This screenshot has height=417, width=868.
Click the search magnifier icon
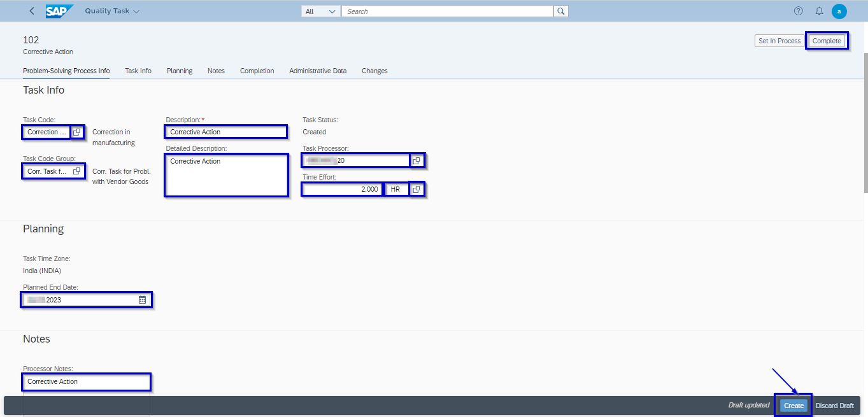click(560, 11)
